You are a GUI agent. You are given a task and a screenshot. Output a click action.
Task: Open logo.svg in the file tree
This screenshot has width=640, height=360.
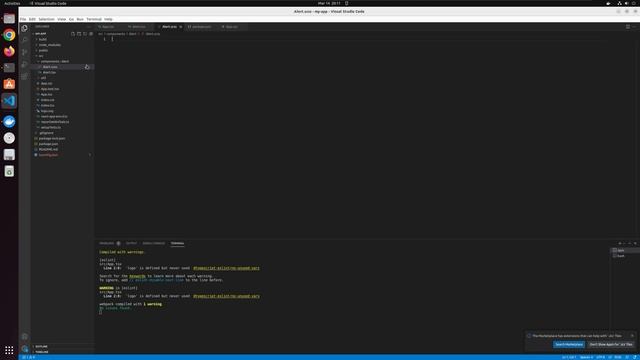pos(47,111)
